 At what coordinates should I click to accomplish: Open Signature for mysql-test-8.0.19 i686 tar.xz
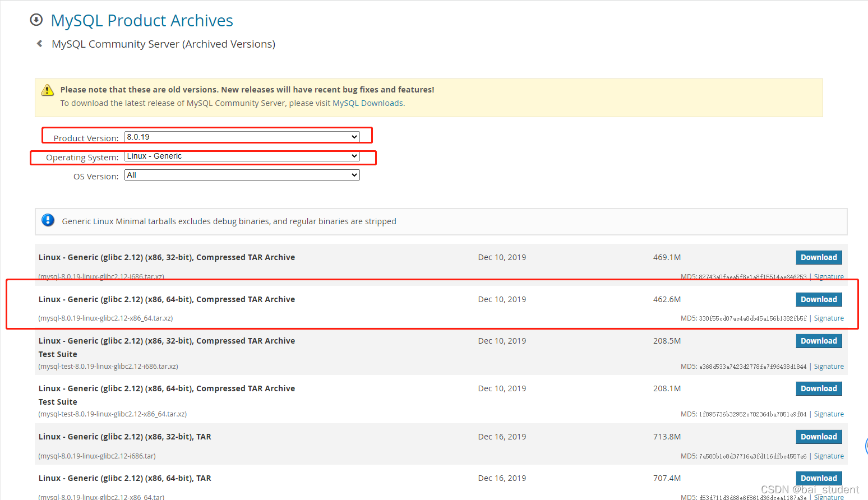point(829,367)
